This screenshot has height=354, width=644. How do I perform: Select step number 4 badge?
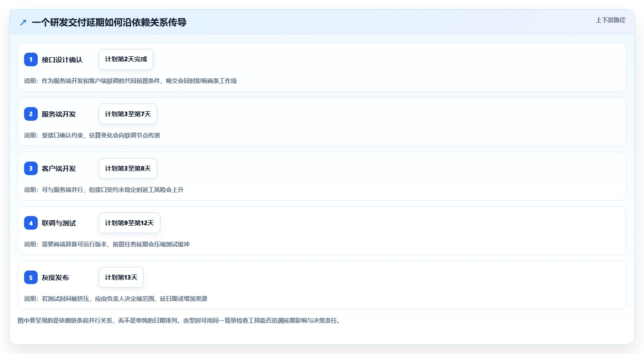[x=31, y=223]
